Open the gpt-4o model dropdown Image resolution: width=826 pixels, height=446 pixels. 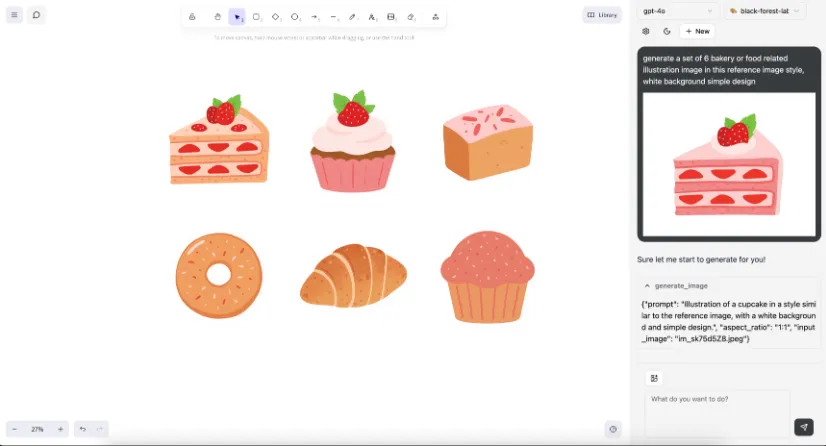point(677,11)
